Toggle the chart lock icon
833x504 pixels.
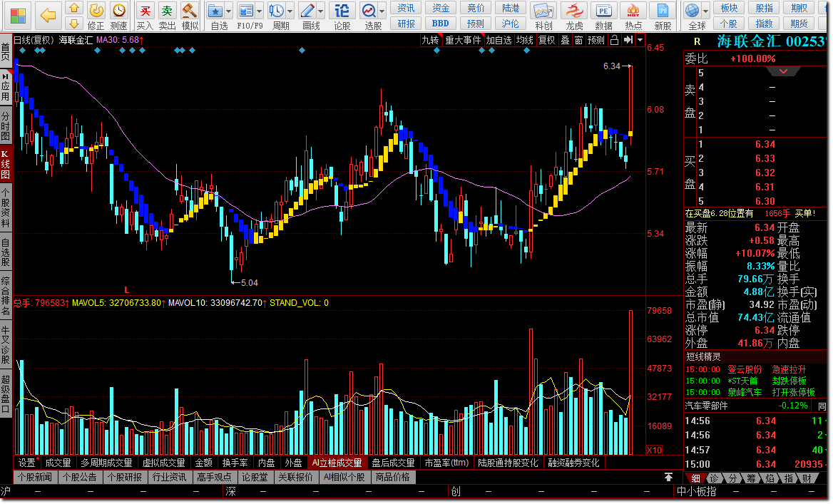(x=615, y=40)
